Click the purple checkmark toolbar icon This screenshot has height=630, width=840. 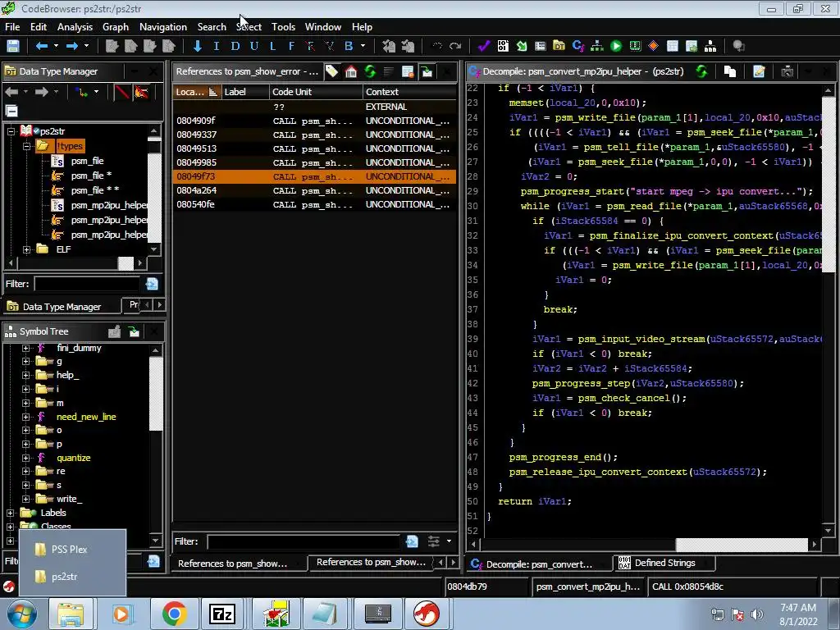484,46
